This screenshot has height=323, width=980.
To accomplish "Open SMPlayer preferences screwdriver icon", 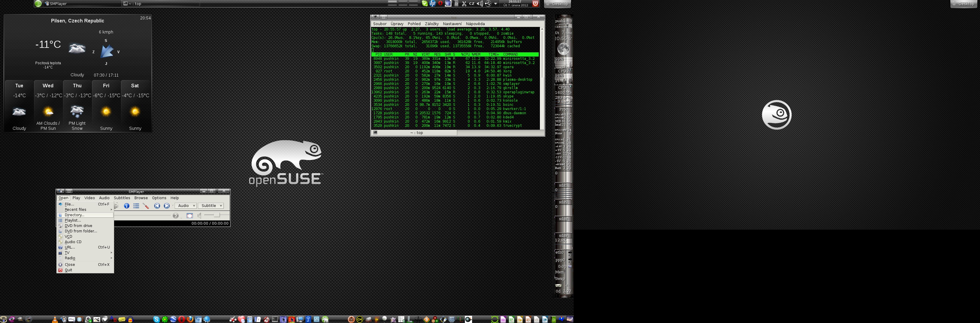I will [x=146, y=206].
